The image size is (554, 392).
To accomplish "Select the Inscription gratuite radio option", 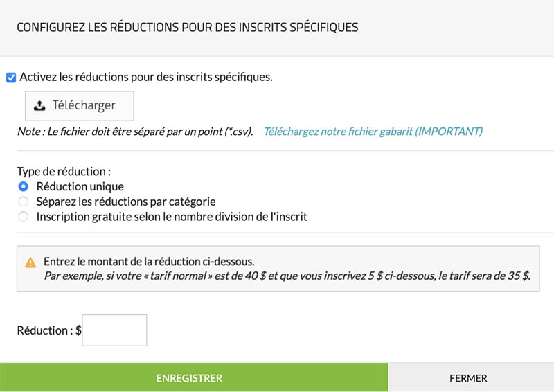I will pyautogui.click(x=24, y=217).
